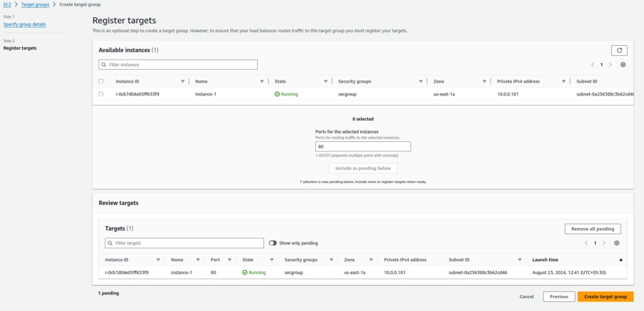Go to previous page in Targets table
This screenshot has width=644, height=311.
point(586,243)
